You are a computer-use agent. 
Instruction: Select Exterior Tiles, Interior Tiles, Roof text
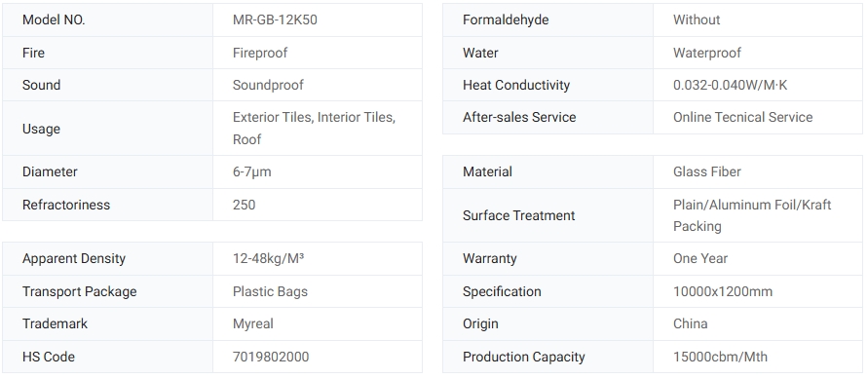314,129
